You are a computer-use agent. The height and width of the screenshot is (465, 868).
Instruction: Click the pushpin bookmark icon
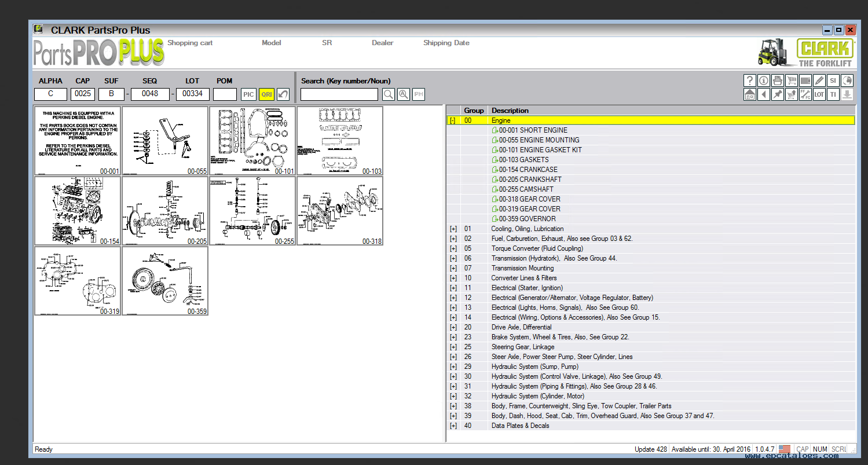[x=777, y=94]
